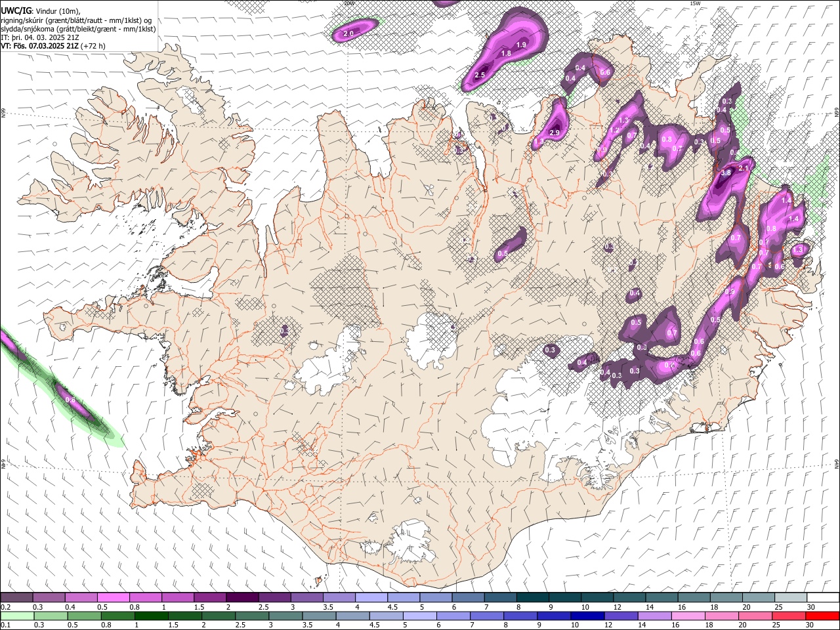Select the 'Vindur (10m)' header text
Viewport: 840px width, 630px height.
[59, 11]
